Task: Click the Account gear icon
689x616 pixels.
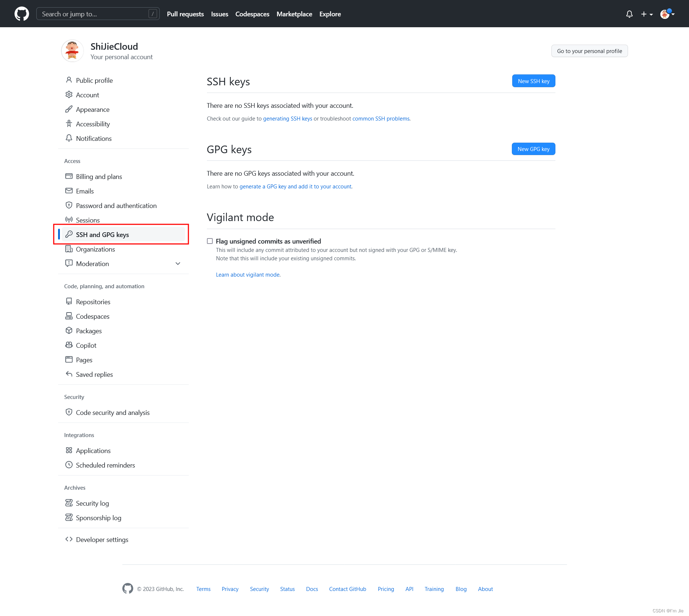Action: pos(69,94)
